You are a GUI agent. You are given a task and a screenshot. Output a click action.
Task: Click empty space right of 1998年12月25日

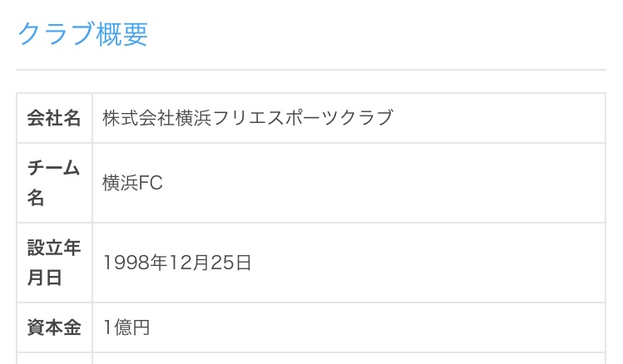pyautogui.click(x=428, y=263)
